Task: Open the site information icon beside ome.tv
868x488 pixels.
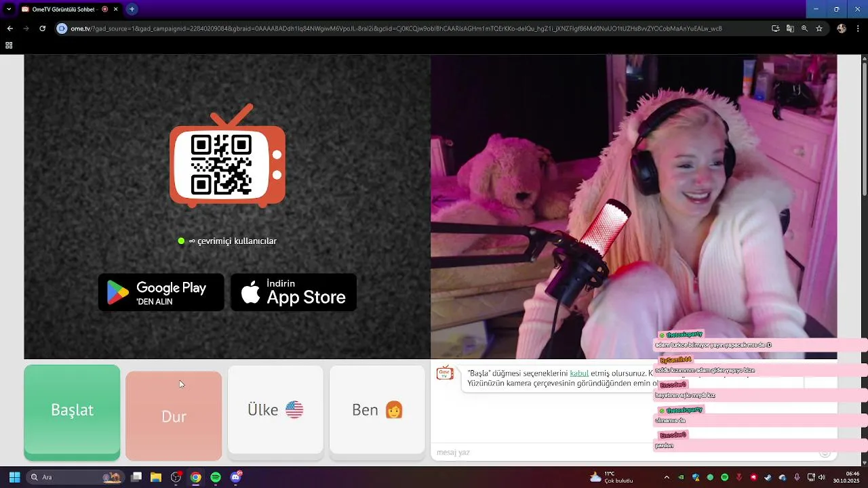Action: (x=62, y=28)
